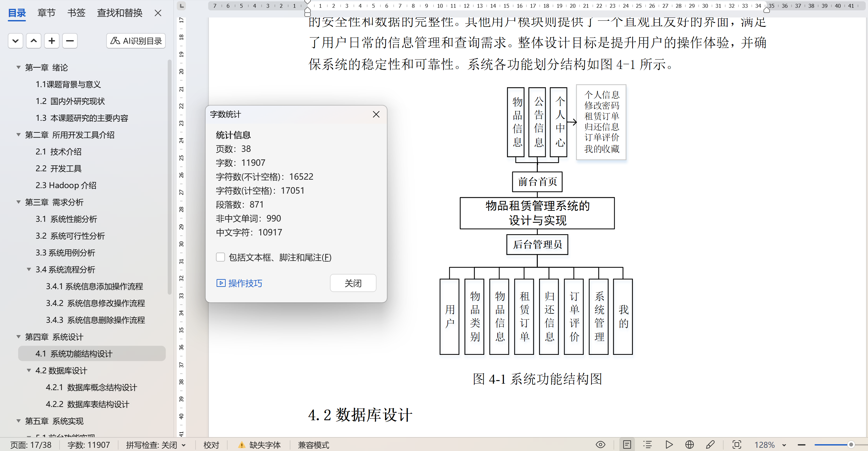Click the play slideshow icon in status bar
Image resolution: width=868 pixels, height=451 pixels.
(x=669, y=445)
